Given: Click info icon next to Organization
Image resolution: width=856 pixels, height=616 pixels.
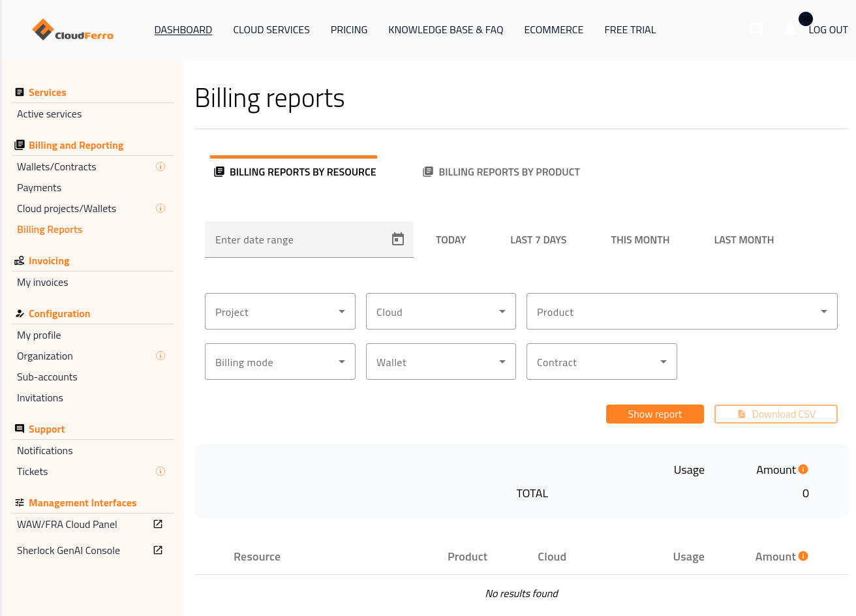Looking at the screenshot, I should [160, 356].
